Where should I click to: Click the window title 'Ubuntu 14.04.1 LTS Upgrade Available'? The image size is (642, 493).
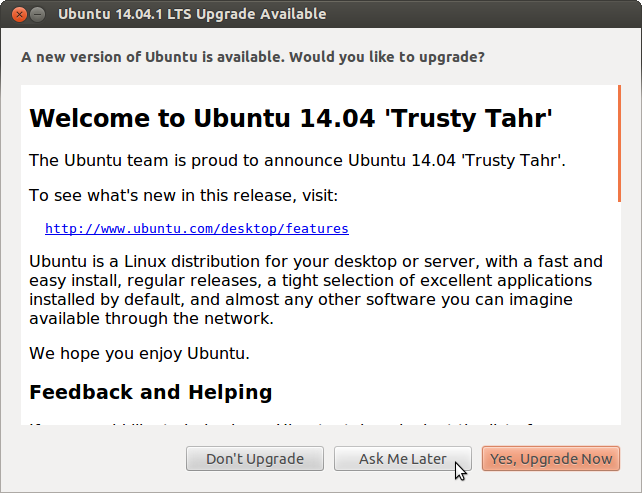click(x=192, y=14)
